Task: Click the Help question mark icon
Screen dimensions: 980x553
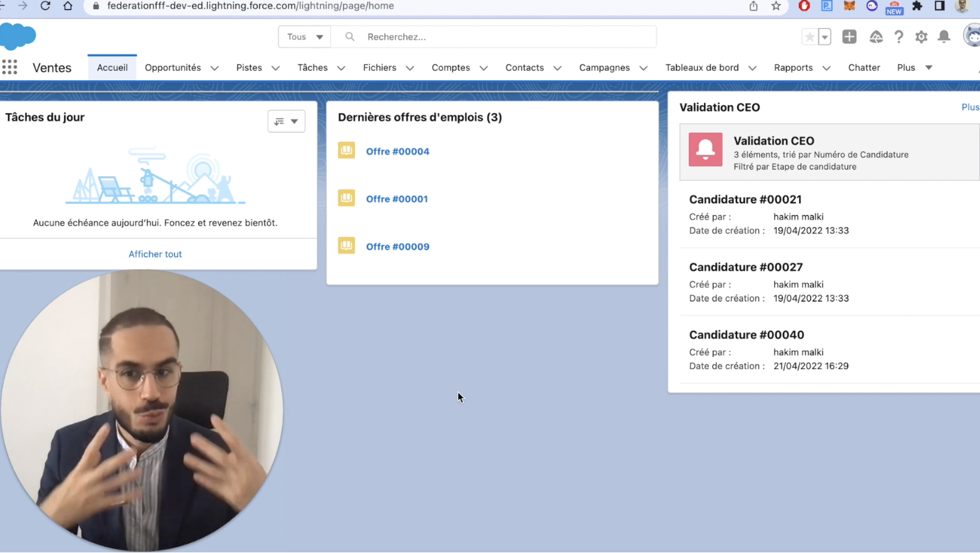Action: point(899,37)
